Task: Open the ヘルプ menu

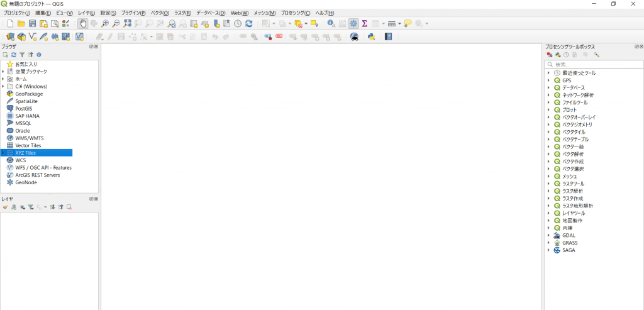Action: [325, 13]
